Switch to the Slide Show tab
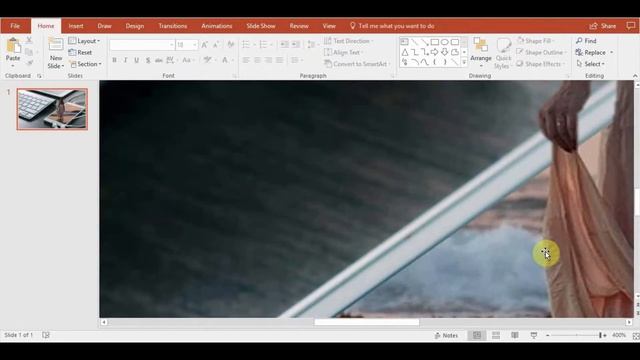This screenshot has height=360, width=640. coord(261,26)
